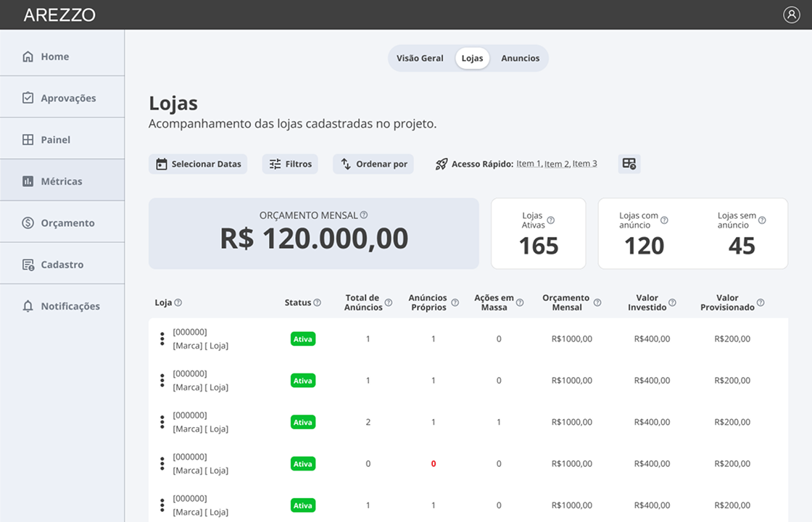Show help for Status column header
This screenshot has height=522, width=812.
click(317, 302)
